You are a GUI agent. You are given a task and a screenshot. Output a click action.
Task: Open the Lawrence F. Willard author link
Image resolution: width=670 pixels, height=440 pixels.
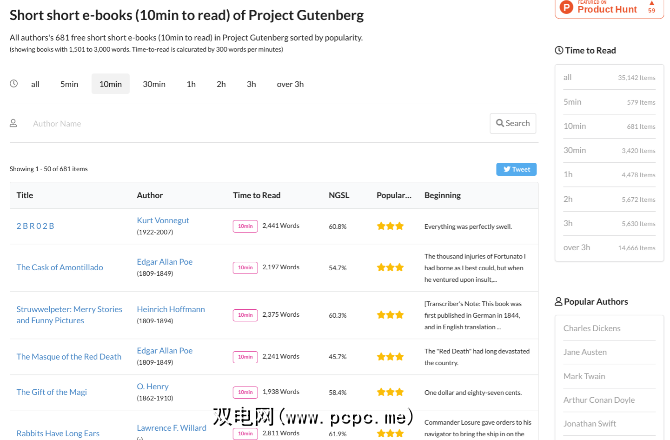point(171,428)
